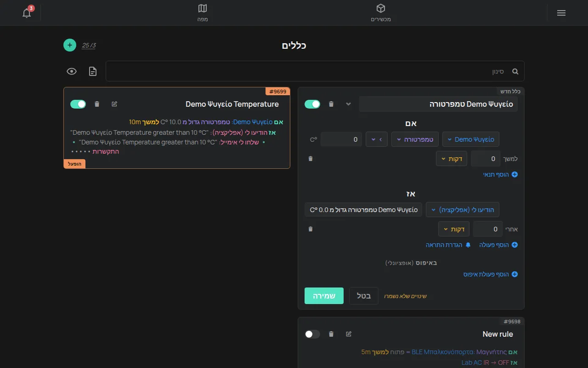Click the 25/3 rules counter
The width and height of the screenshot is (588, 368).
click(89, 45)
